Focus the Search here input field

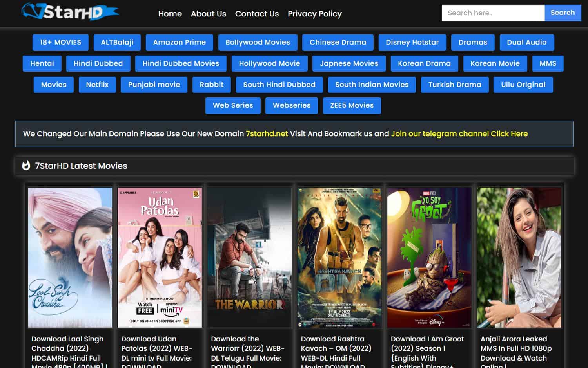point(493,13)
